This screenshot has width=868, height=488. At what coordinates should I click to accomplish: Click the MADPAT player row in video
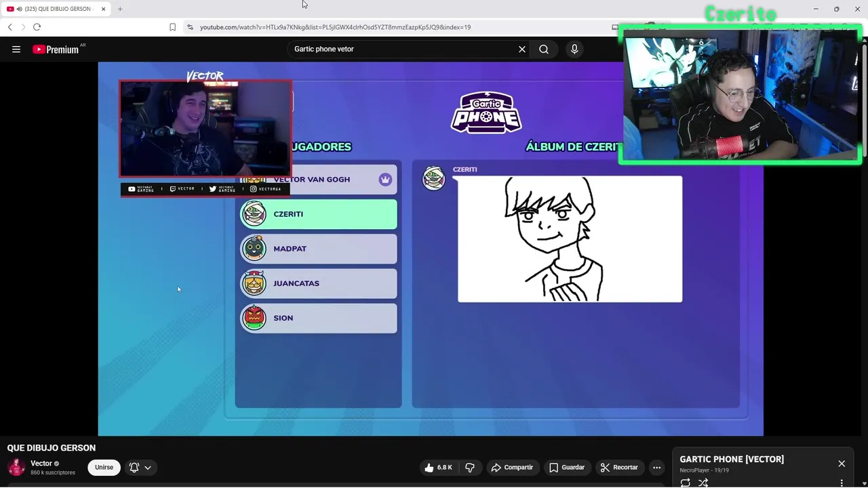point(319,249)
